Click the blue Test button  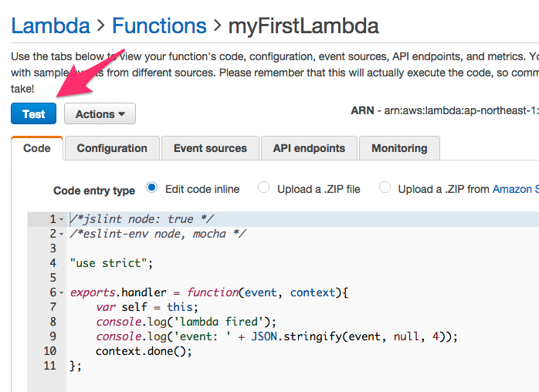pos(33,113)
